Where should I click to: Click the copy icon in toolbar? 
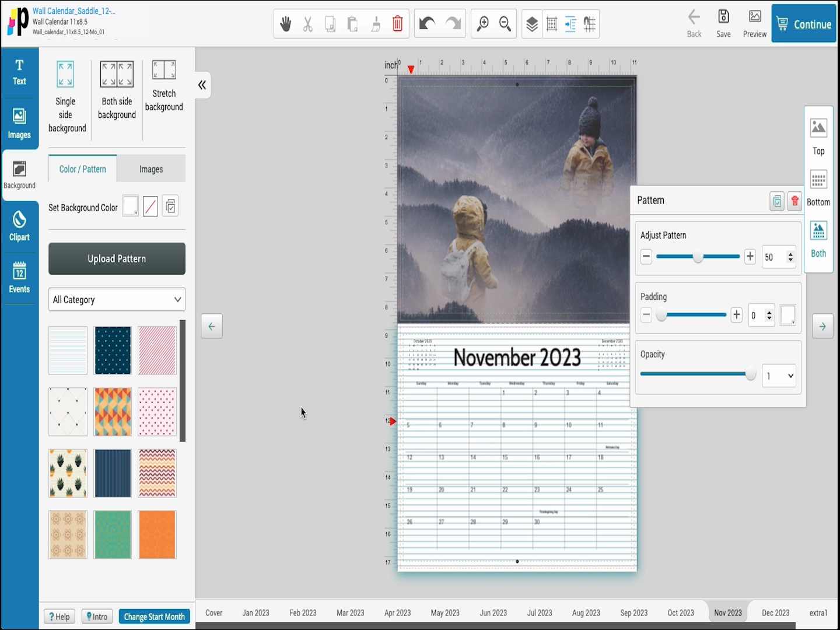330,24
